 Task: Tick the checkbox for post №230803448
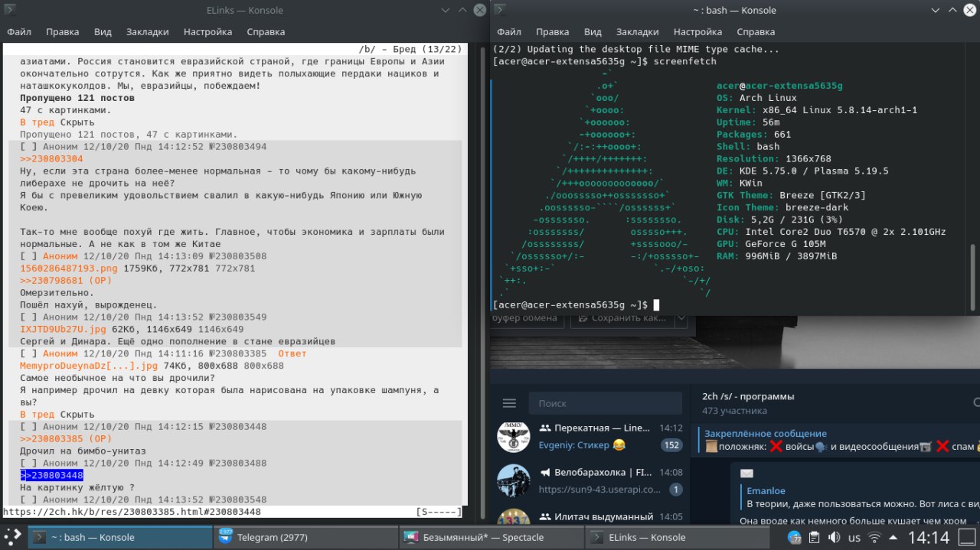coord(28,426)
